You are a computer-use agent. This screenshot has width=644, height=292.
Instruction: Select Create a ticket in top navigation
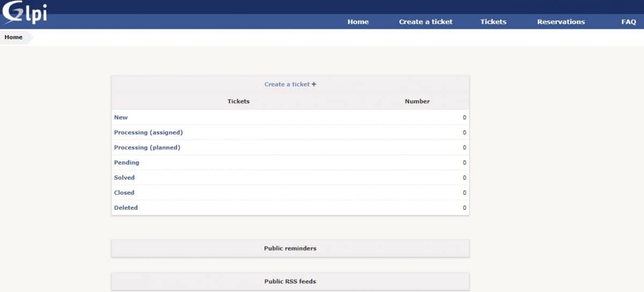click(x=426, y=22)
